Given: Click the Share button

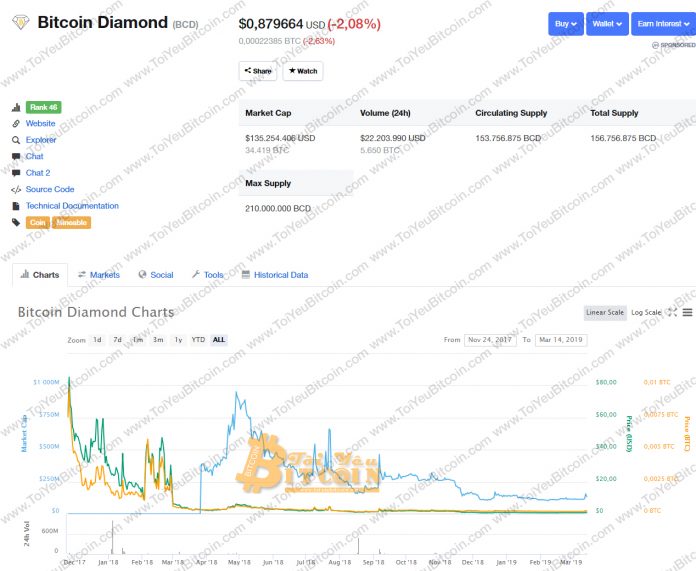Looking at the screenshot, I should click(258, 71).
